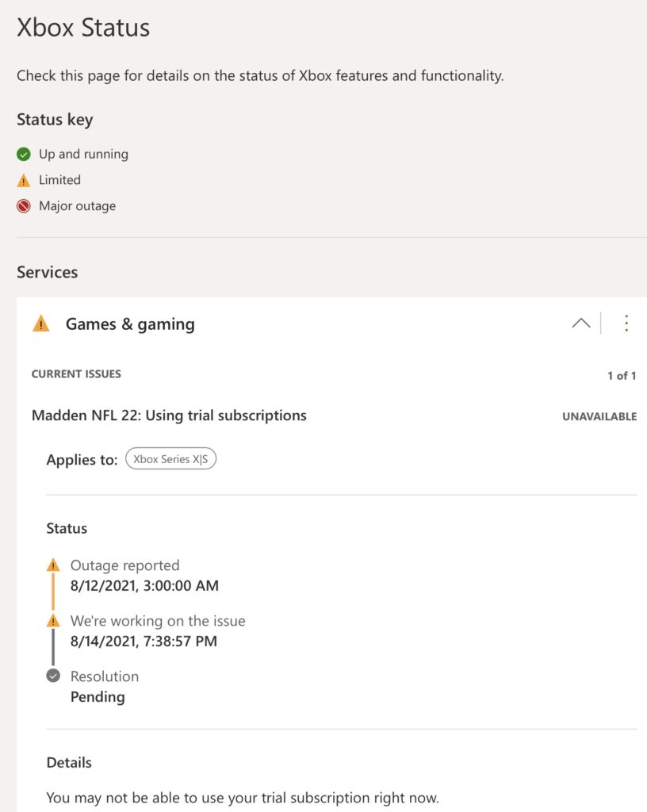Click the warning icon beside We're working on the issue
This screenshot has width=647, height=812.
coord(53,621)
